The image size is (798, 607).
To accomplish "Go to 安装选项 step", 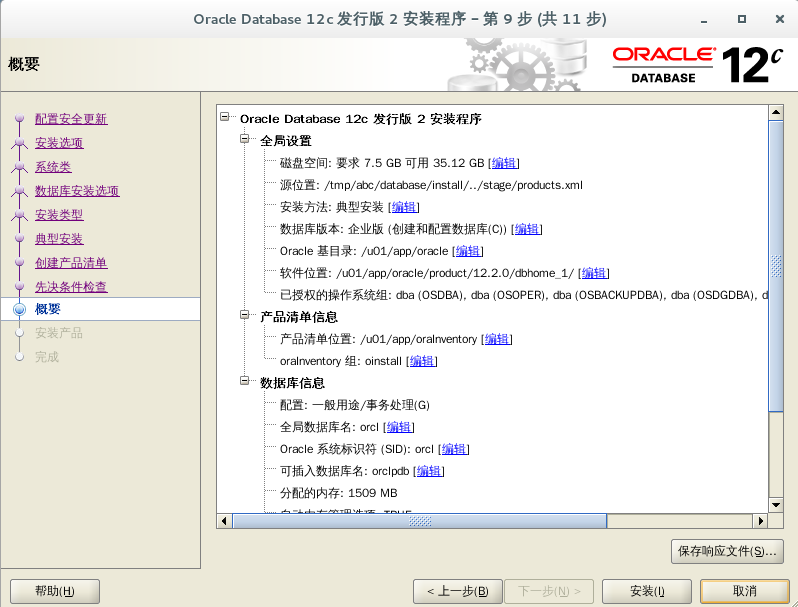I will click(x=59, y=143).
